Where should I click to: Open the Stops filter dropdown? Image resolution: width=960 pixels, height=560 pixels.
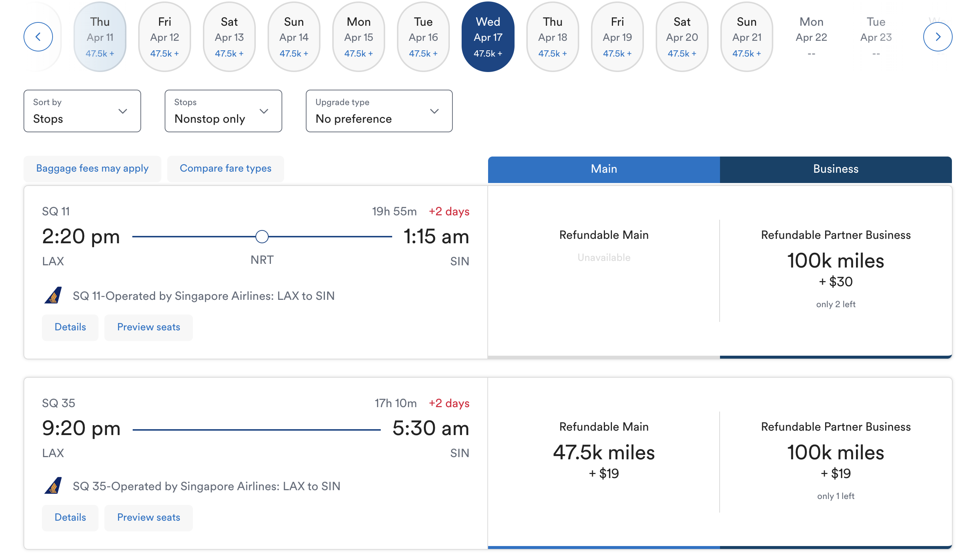coord(223,111)
